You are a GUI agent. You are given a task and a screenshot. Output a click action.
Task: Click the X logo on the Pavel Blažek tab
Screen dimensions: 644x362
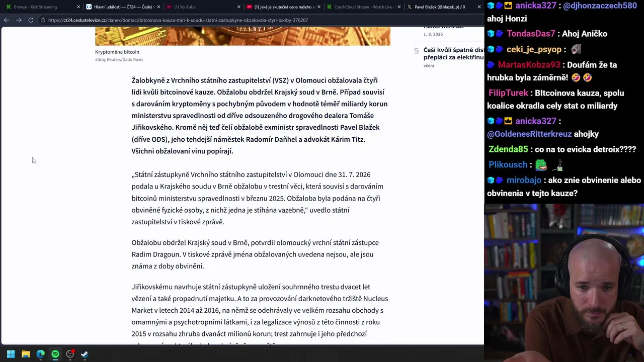(409, 7)
